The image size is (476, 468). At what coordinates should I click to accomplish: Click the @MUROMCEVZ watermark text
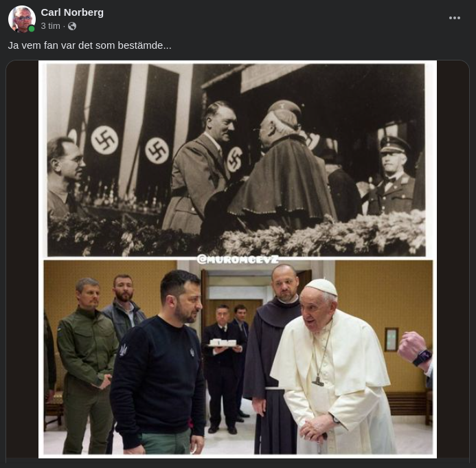coord(238,259)
